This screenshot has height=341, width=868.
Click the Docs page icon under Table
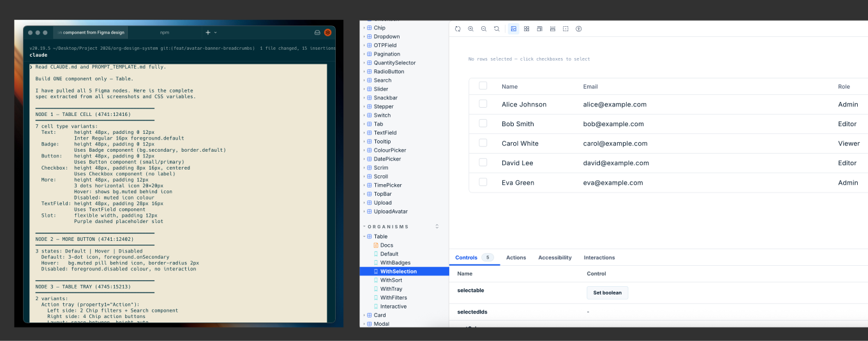[x=375, y=245]
